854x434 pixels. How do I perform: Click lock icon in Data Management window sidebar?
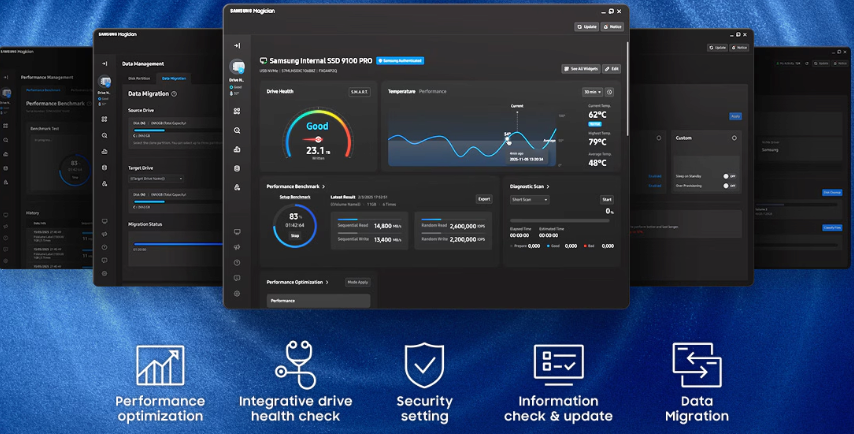[x=105, y=184]
